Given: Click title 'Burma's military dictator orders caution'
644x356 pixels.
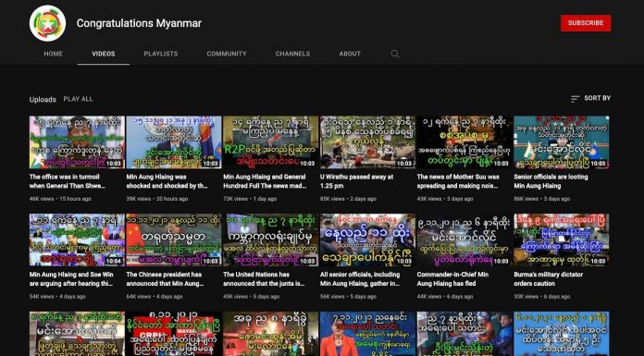Looking at the screenshot, I should (x=549, y=279).
